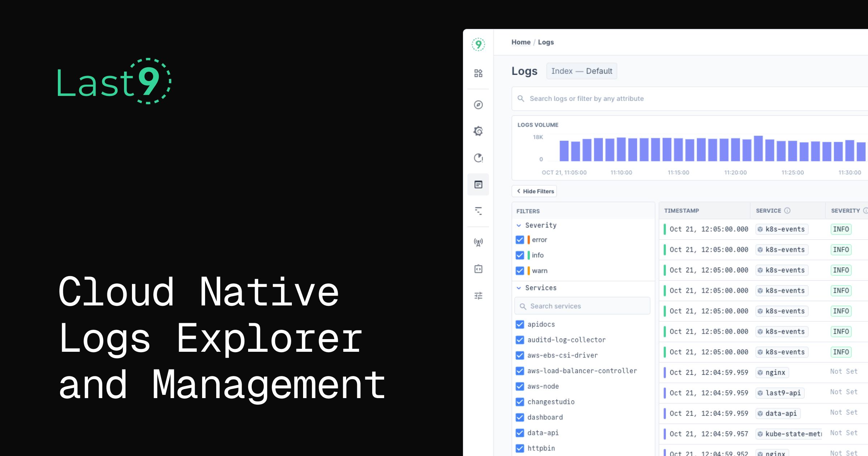
Task: Click the Hide Filters button
Action: 535,191
